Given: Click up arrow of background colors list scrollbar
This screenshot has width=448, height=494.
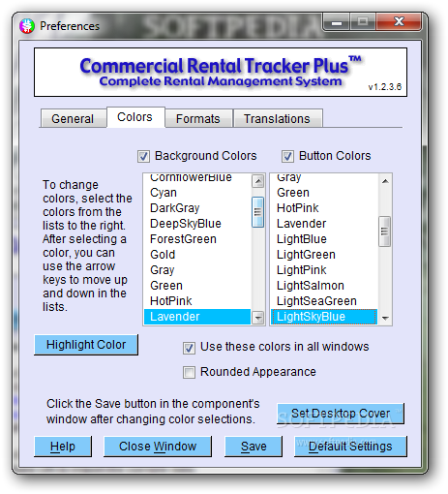Looking at the screenshot, I should coord(257,181).
